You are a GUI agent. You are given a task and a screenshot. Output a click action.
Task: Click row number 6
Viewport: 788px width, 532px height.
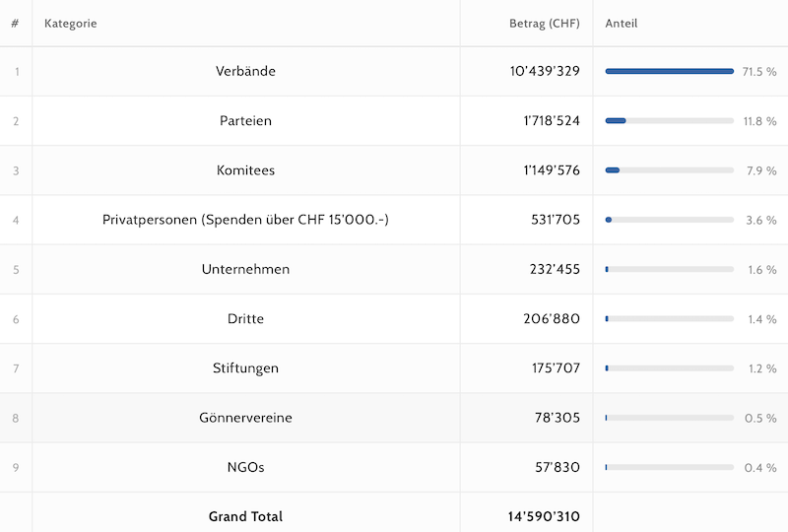[16, 319]
